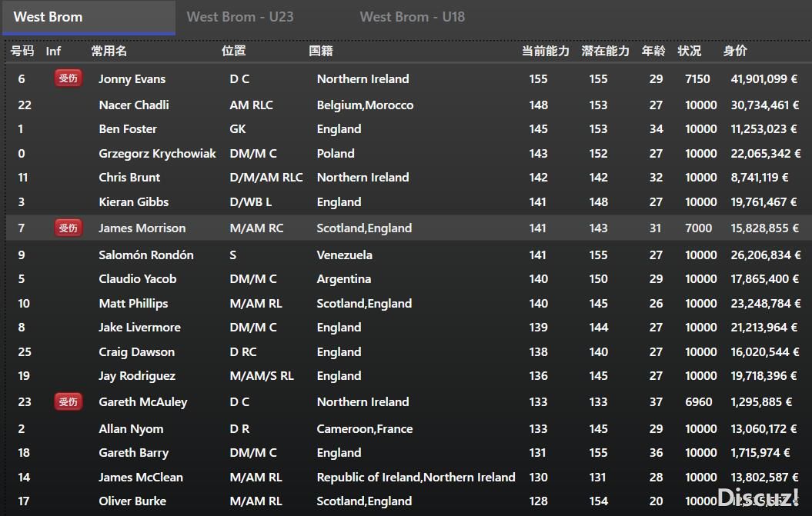The image size is (812, 516).
Task: Sort by the Inf column header
Action: [53, 51]
